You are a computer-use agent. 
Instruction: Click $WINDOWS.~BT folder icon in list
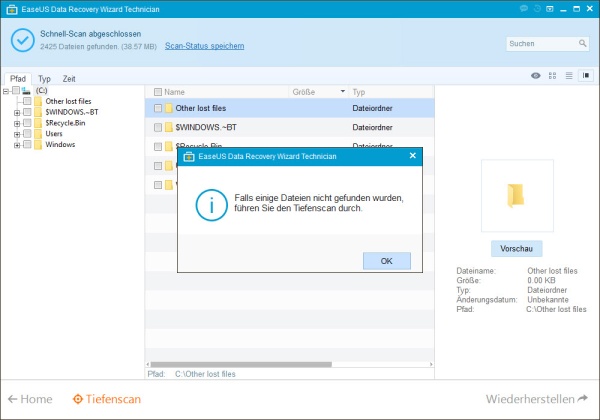[x=169, y=127]
